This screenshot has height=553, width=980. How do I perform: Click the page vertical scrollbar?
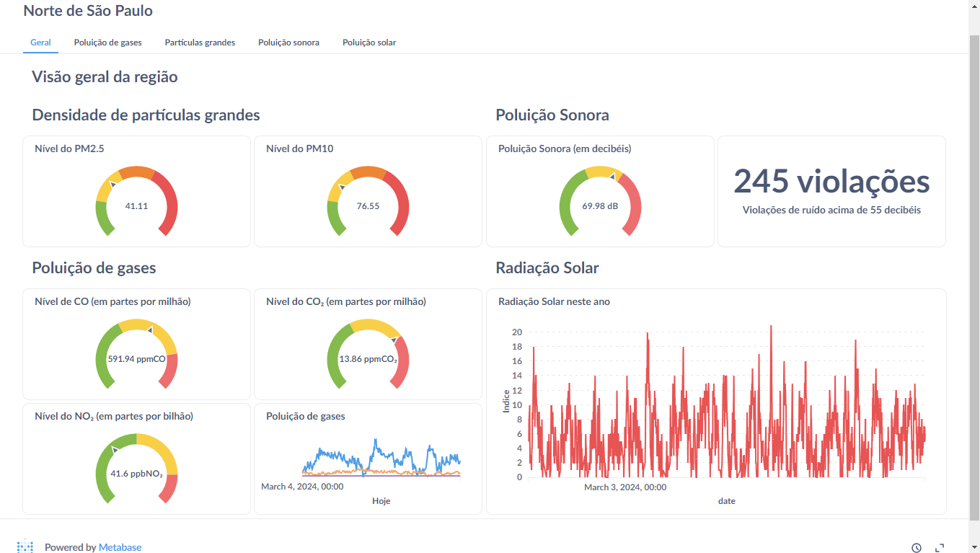click(974, 276)
